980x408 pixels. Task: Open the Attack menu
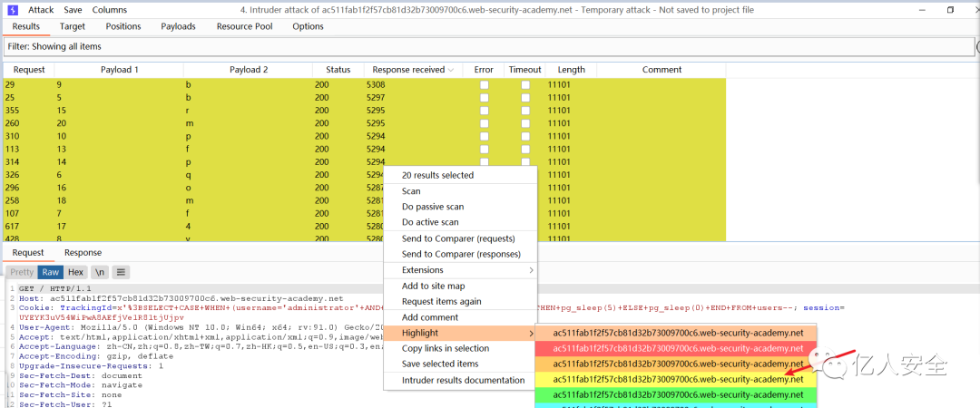[41, 10]
